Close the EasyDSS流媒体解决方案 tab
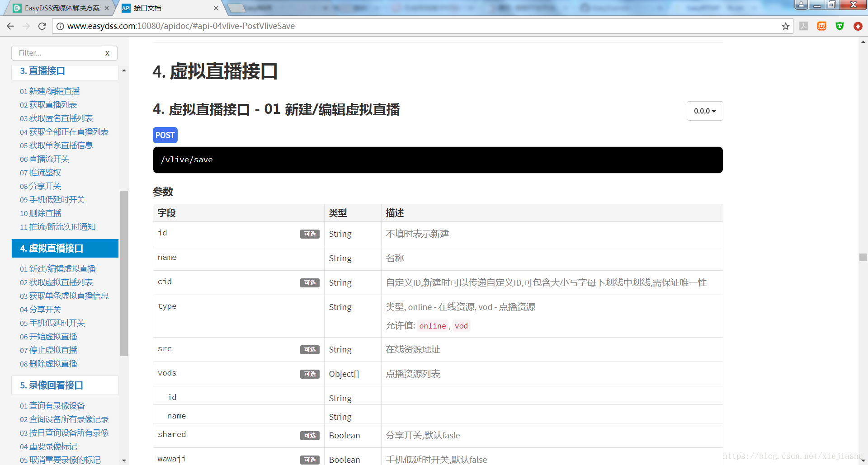The image size is (868, 465). tap(107, 8)
